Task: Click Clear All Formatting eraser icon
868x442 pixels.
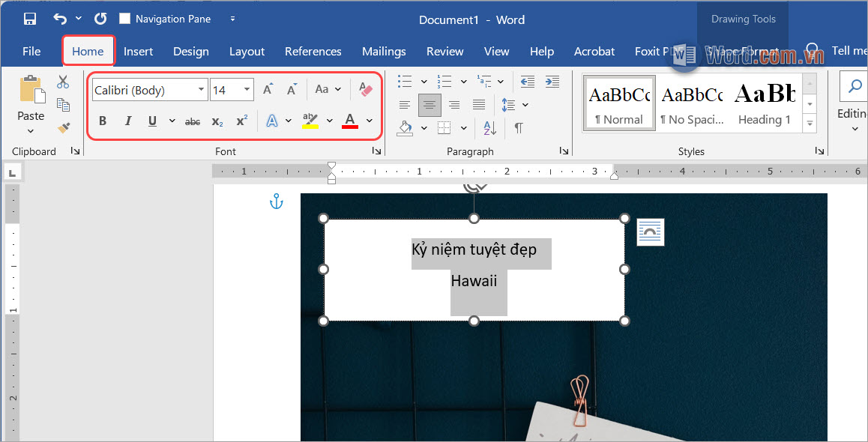Action: coord(366,89)
